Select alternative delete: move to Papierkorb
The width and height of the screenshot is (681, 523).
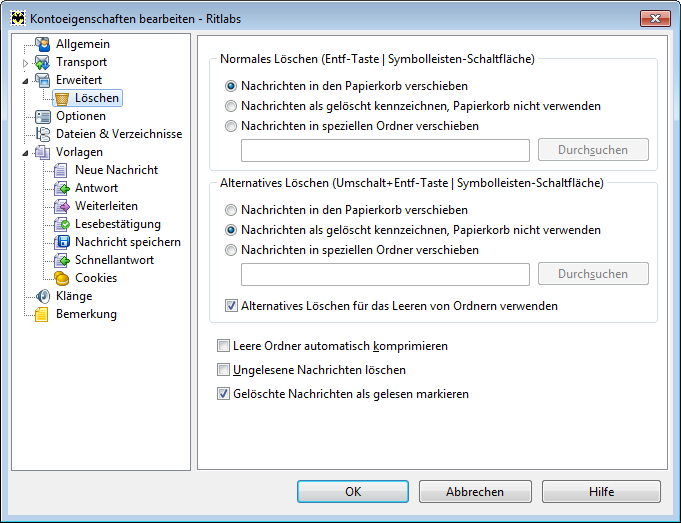tap(231, 210)
